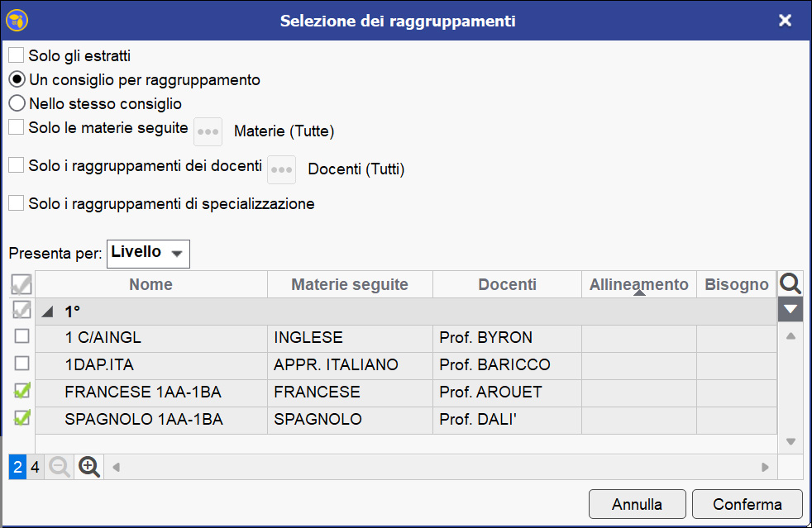
Task: Click horizontal scrollbar right arrow
Action: click(765, 468)
